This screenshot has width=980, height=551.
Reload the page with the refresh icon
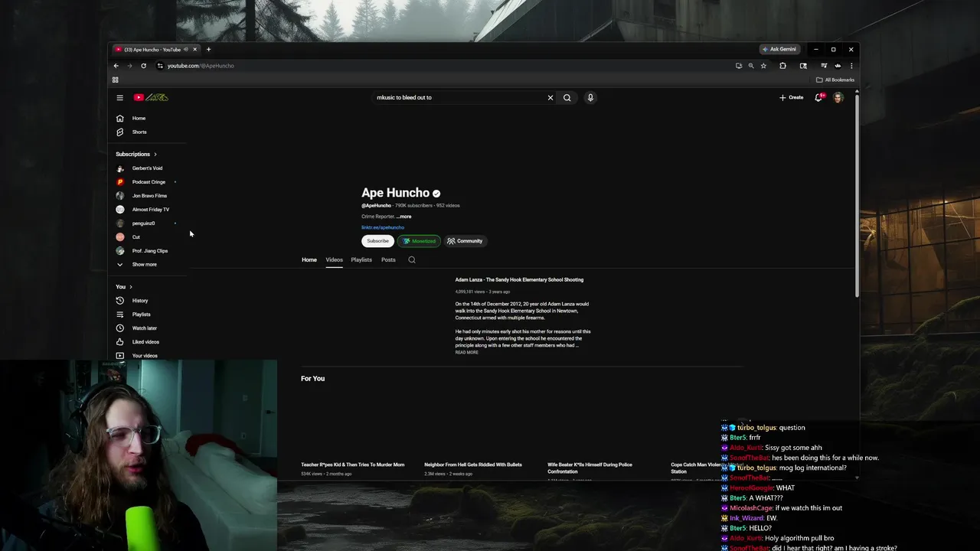point(143,66)
